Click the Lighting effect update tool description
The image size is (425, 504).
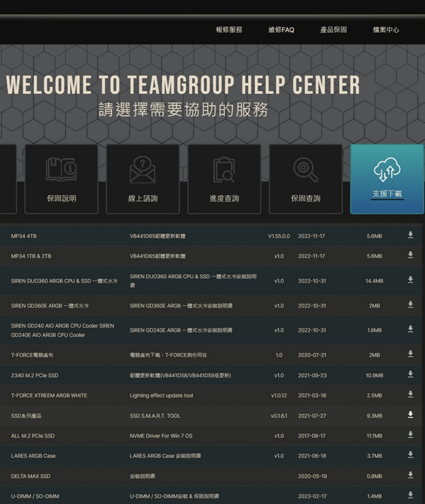(x=161, y=395)
